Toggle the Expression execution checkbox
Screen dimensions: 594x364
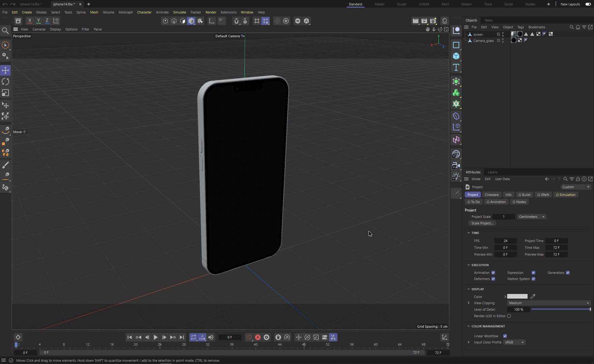pyautogui.click(x=533, y=273)
